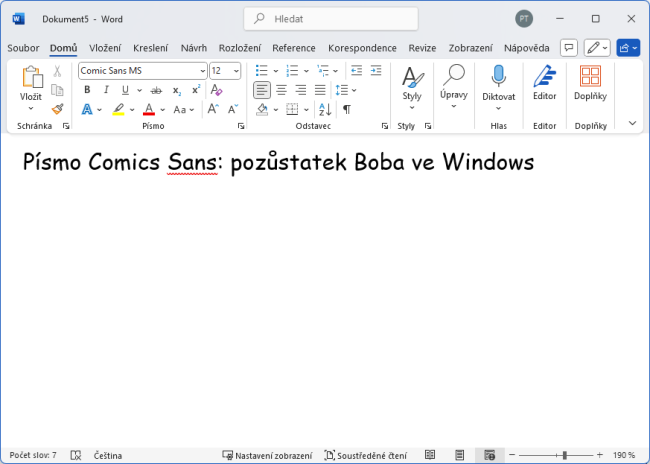Expand the multilevel list dropdown arrow

pyautogui.click(x=335, y=71)
